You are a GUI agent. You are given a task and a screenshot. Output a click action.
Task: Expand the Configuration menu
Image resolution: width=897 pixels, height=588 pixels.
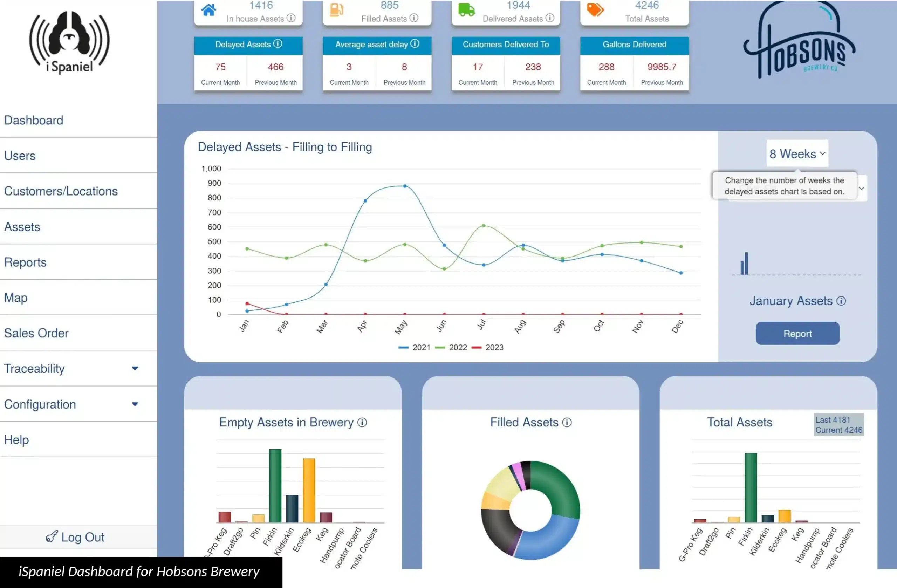(40, 404)
